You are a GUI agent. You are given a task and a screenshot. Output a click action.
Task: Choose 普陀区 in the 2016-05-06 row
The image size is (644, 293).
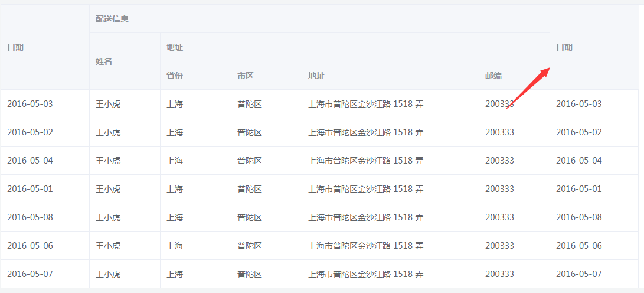pos(249,246)
